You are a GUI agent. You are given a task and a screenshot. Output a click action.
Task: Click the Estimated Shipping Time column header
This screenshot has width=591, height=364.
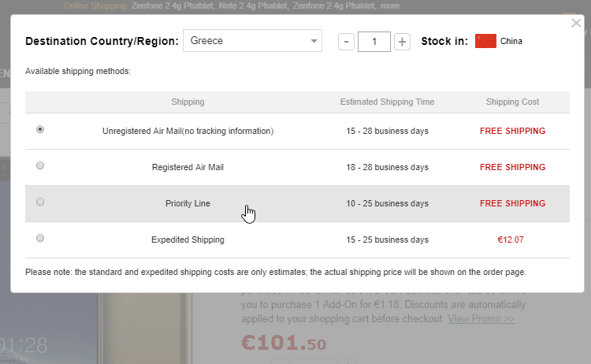pyautogui.click(x=387, y=102)
